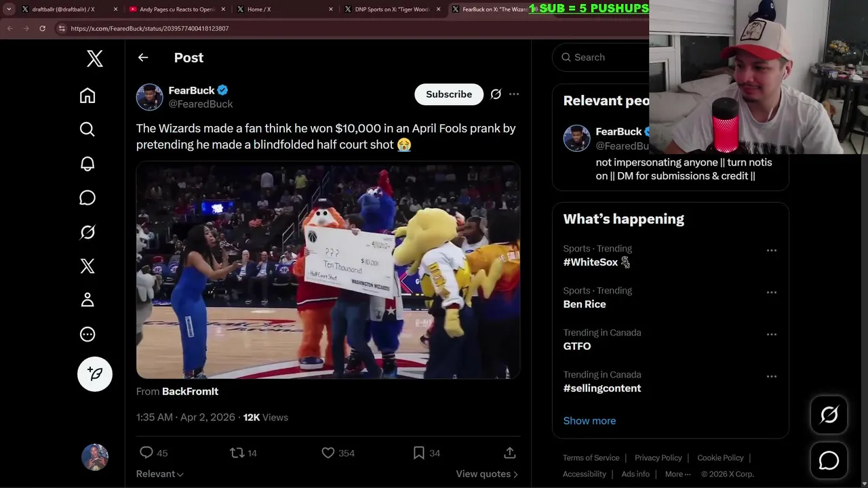Image resolution: width=868 pixels, height=488 pixels.
Task: Open browser tab search dropdown
Action: [x=9, y=9]
